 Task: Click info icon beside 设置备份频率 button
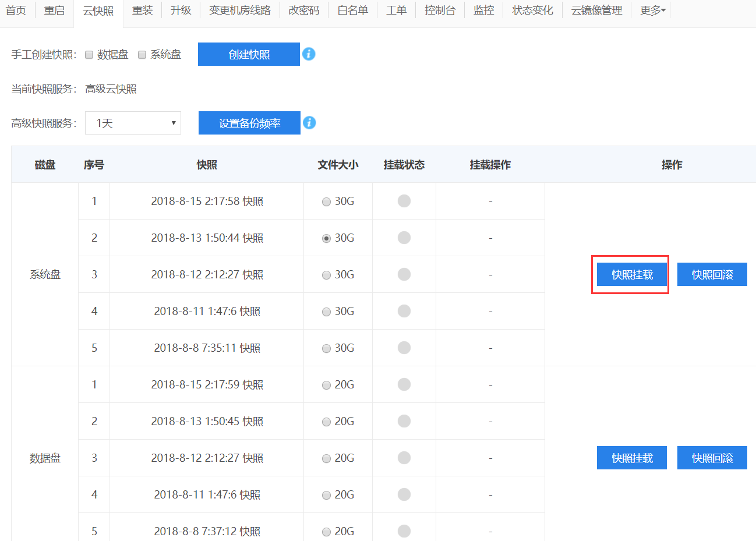point(309,123)
